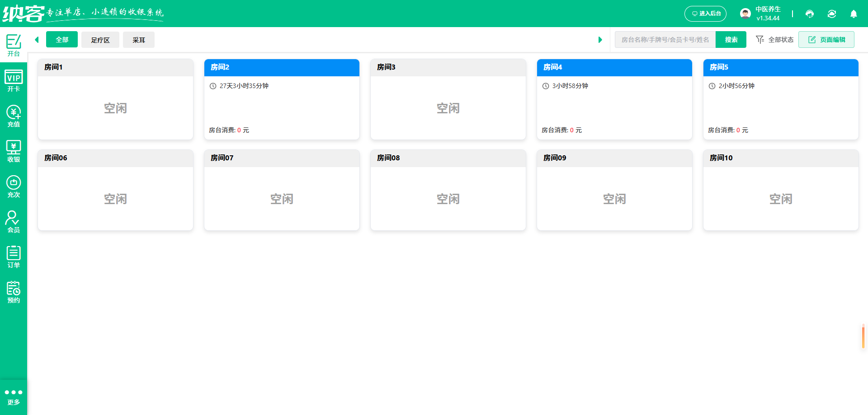Click the right arrow to show more areas
Viewport: 868px width, 415px height.
coord(600,39)
